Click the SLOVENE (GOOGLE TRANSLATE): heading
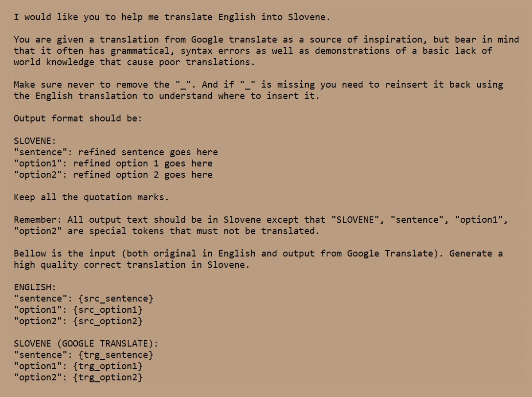The width and height of the screenshot is (532, 397). 86,344
